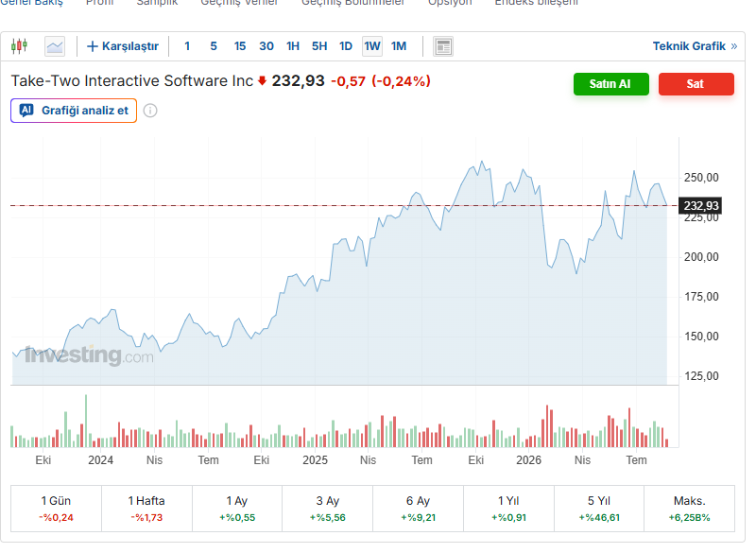
Task: Select the 5H chart interval
Action: click(319, 46)
